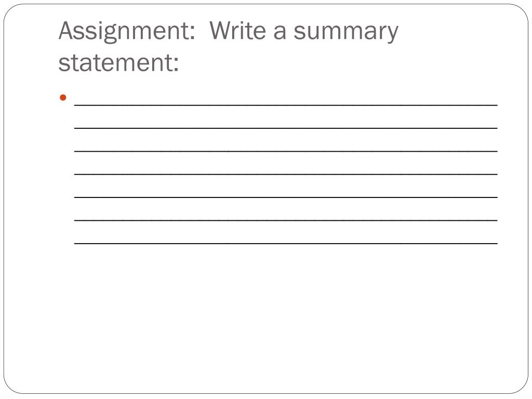Viewport: 532px width, 399px height.
Task: Select the sixth blank answer line
Action: point(286,220)
